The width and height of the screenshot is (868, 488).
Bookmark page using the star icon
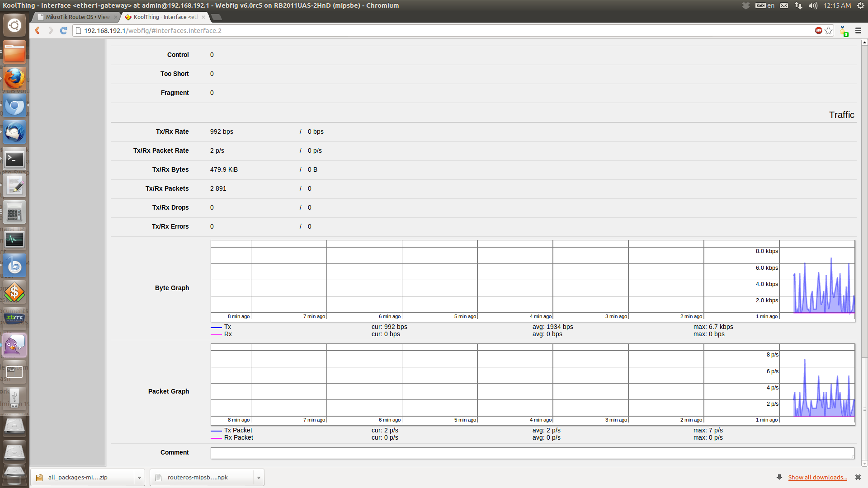[829, 30]
